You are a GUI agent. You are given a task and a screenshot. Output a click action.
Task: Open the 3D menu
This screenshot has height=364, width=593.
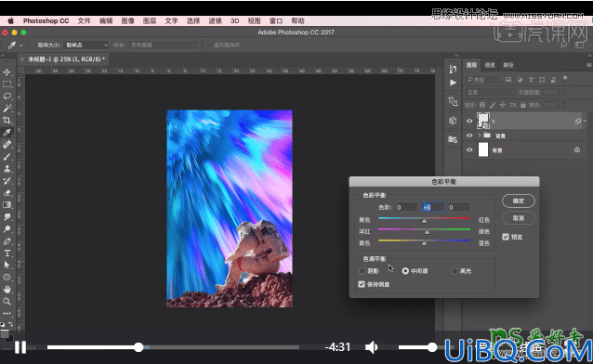pos(235,20)
